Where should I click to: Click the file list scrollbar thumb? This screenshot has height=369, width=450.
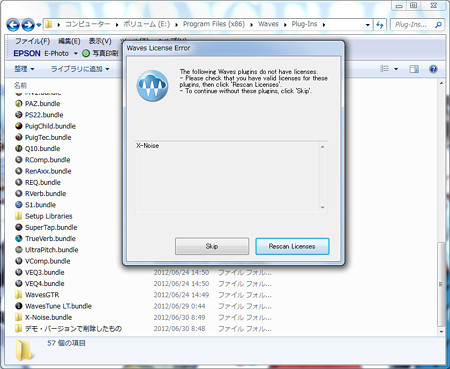coord(441,284)
